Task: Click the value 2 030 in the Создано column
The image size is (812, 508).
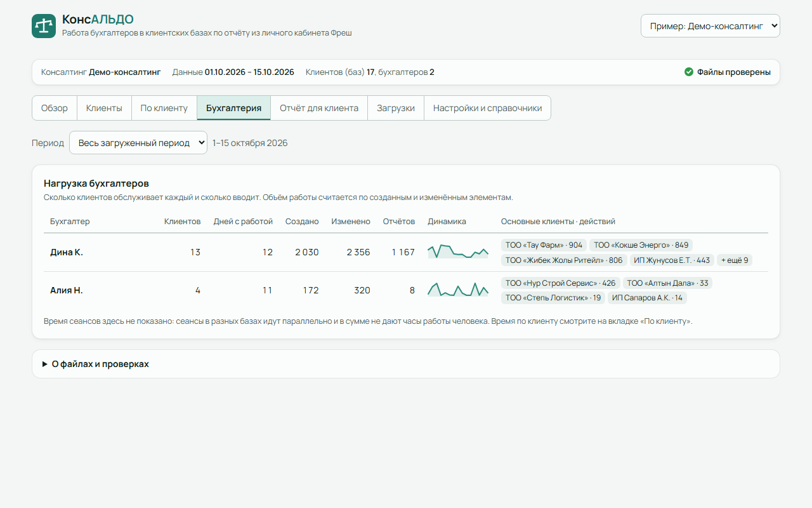Action: [307, 252]
